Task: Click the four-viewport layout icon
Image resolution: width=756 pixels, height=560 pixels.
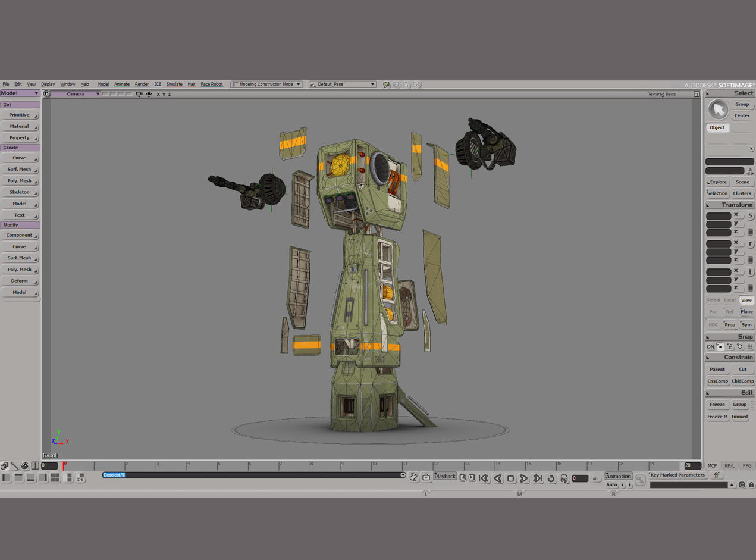Action: point(55,477)
